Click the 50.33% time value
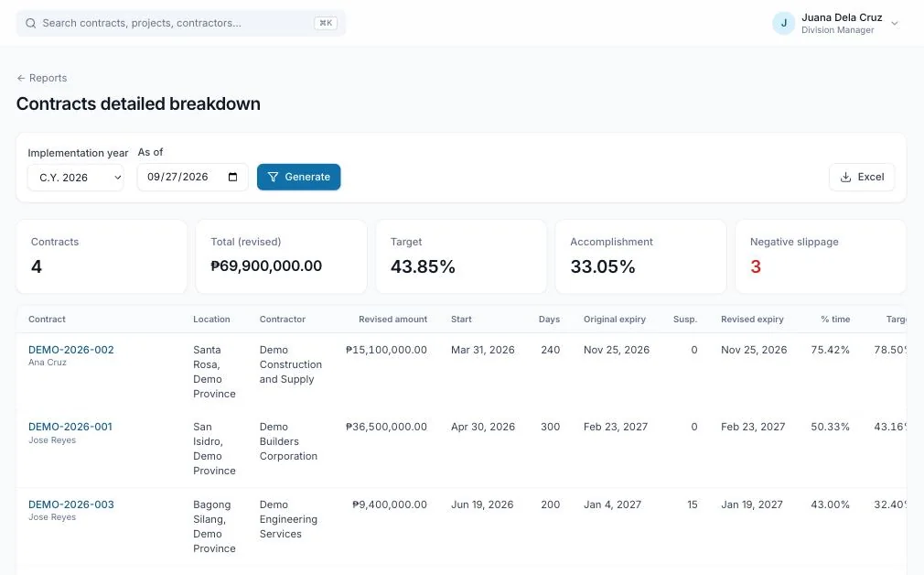 click(831, 427)
